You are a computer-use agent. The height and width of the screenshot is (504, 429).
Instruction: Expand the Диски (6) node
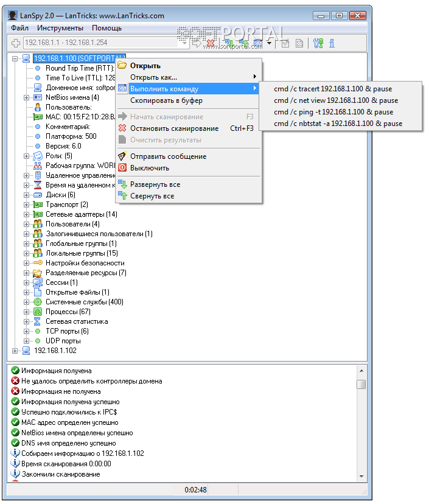(27, 195)
